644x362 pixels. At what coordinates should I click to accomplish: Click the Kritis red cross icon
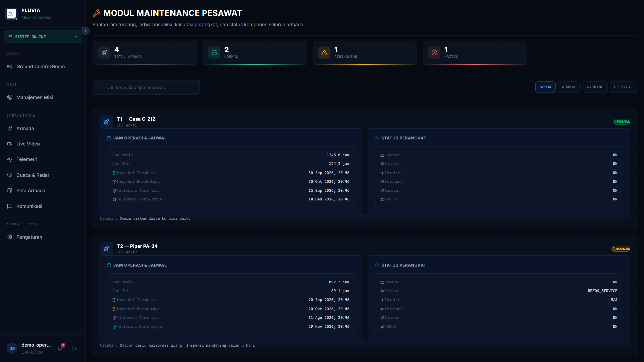434,53
